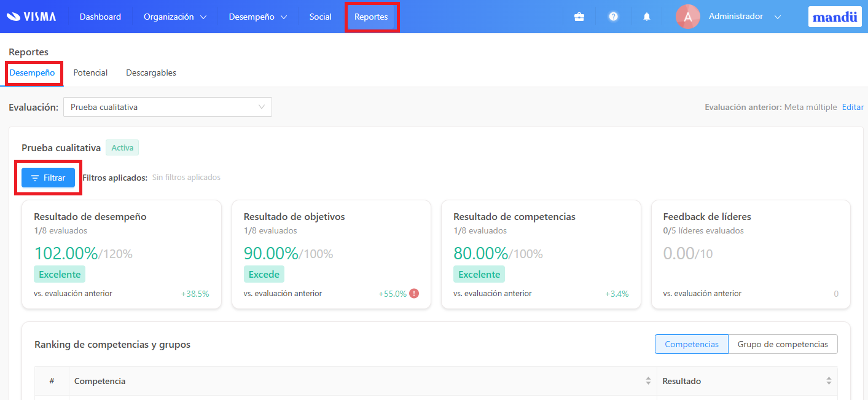Click the Visma logo
The width and height of the screenshot is (868, 400).
pyautogui.click(x=31, y=17)
